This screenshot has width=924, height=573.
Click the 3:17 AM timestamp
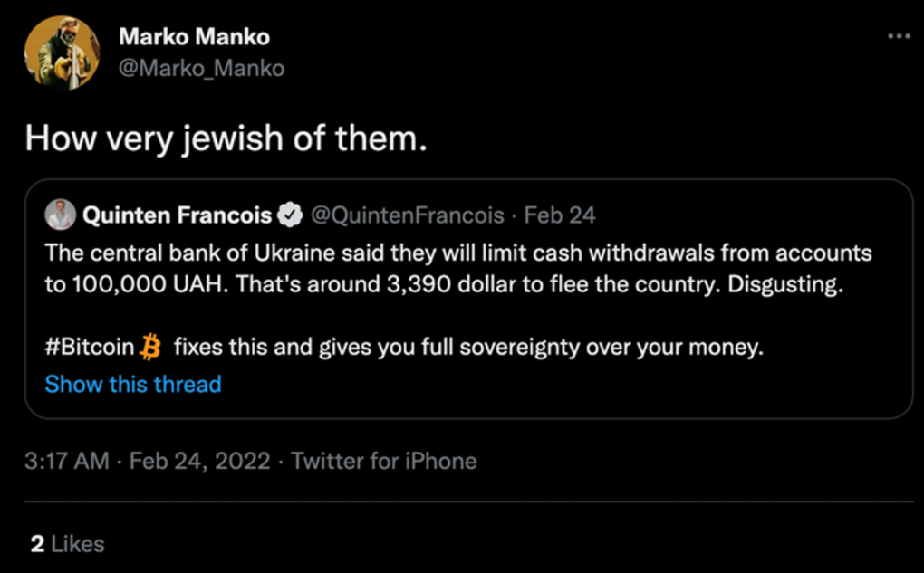pyautogui.click(x=69, y=461)
